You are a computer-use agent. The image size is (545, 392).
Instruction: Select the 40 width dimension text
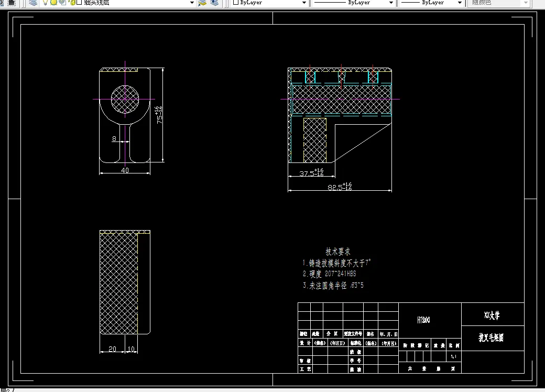[x=125, y=170]
